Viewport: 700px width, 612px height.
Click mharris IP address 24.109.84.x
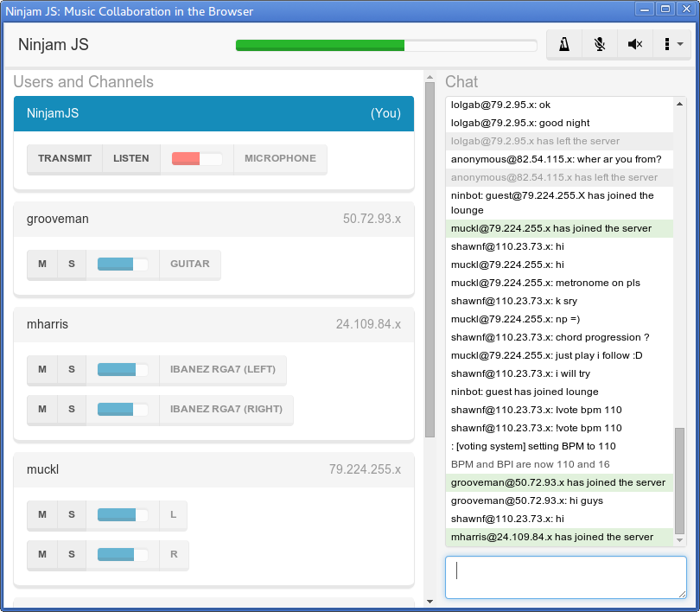click(368, 324)
